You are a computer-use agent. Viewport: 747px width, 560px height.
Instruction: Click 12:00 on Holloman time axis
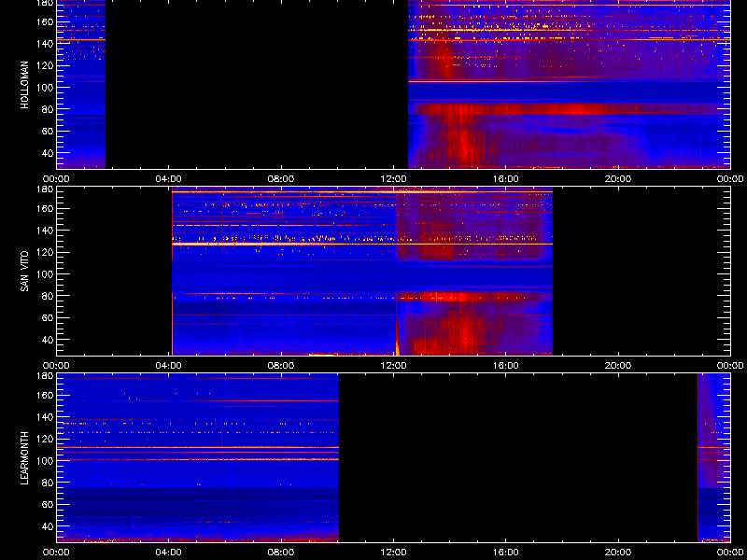pos(393,179)
